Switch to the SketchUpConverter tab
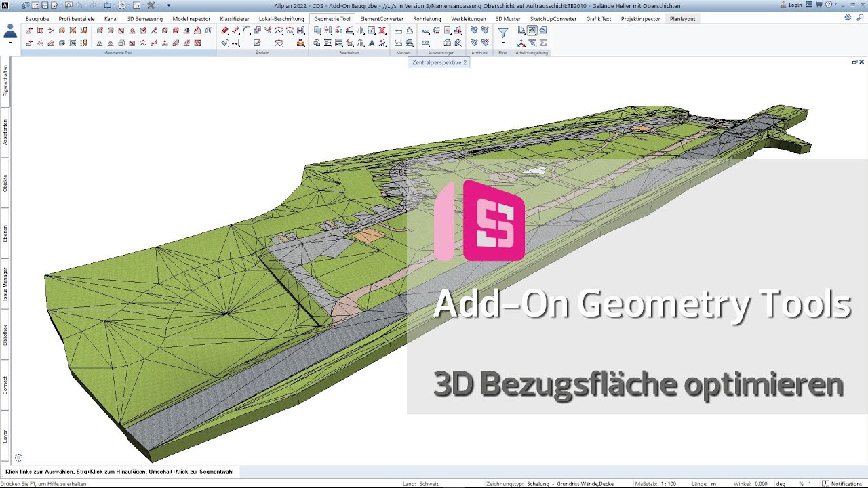The height and width of the screenshot is (488, 868). click(553, 18)
